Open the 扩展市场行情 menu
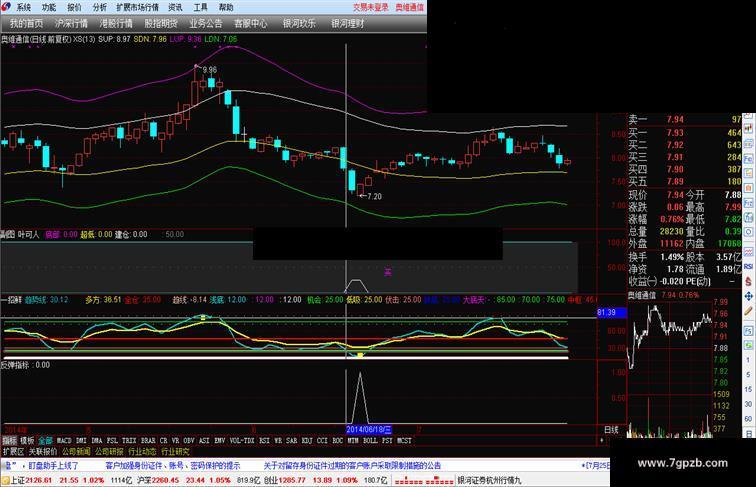 pyautogui.click(x=137, y=7)
